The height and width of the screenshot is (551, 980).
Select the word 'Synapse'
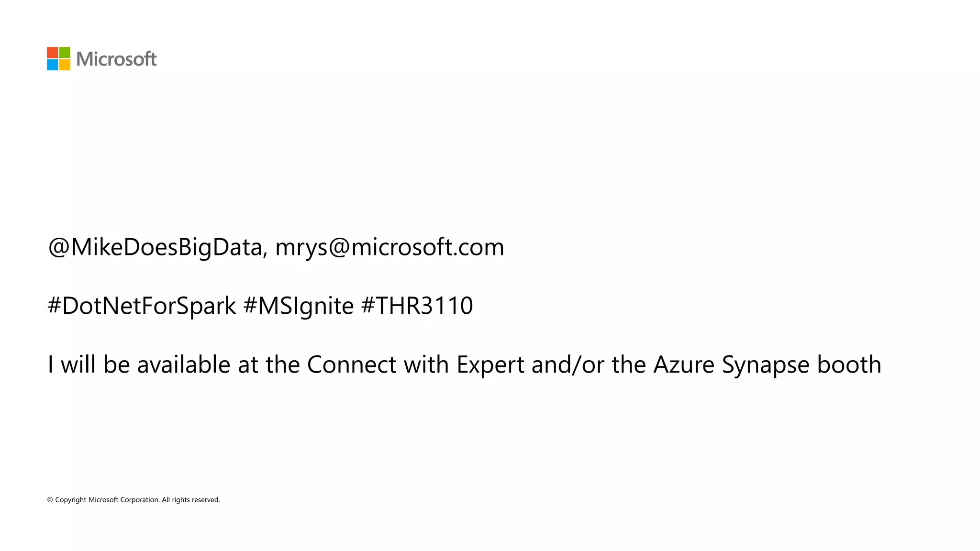pos(766,366)
